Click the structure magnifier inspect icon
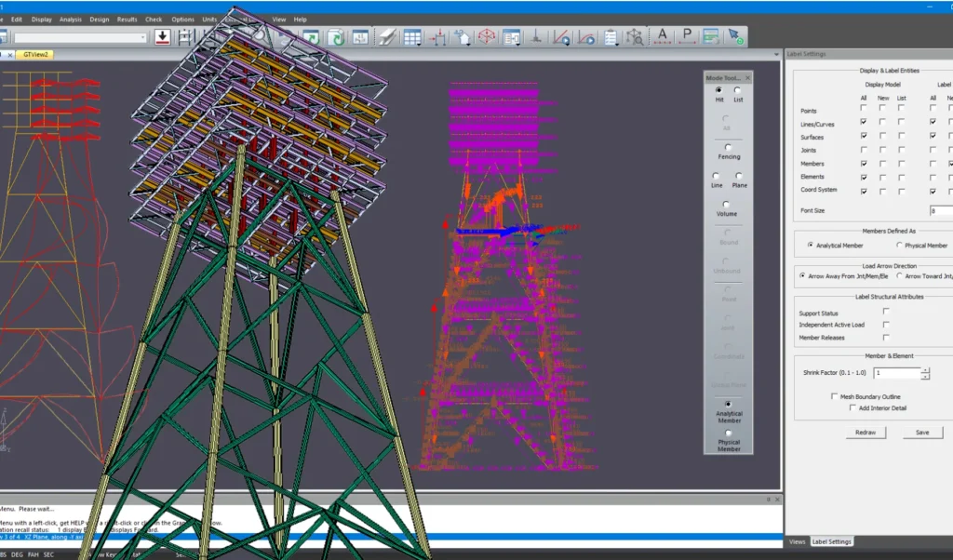Viewport: 953px width, 560px height. [635, 37]
